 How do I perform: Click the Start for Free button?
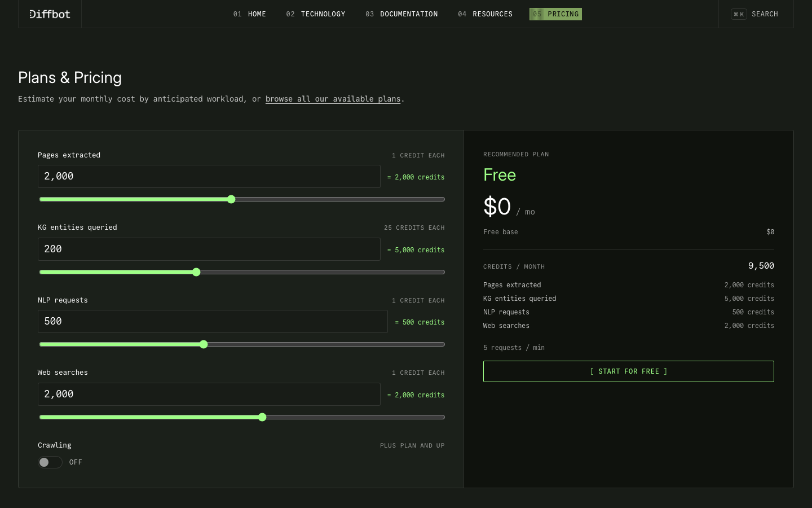pos(629,371)
